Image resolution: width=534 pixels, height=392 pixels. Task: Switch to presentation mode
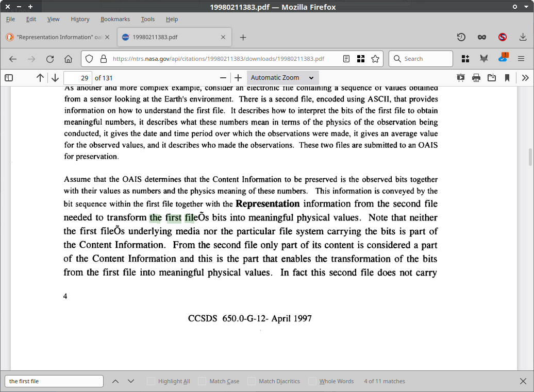[x=461, y=78]
